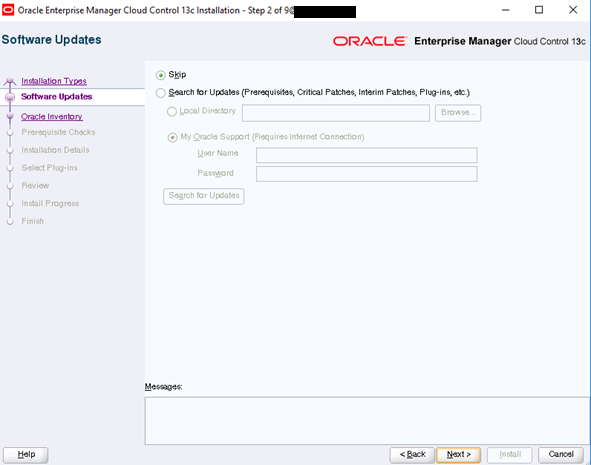Click the Browse... button
591x465 pixels.
(x=458, y=113)
